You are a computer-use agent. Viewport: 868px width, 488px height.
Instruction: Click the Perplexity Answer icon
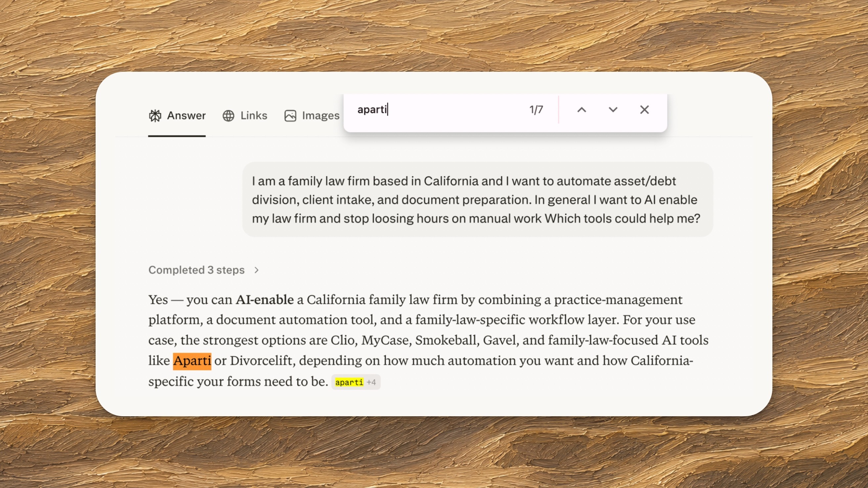pos(155,115)
